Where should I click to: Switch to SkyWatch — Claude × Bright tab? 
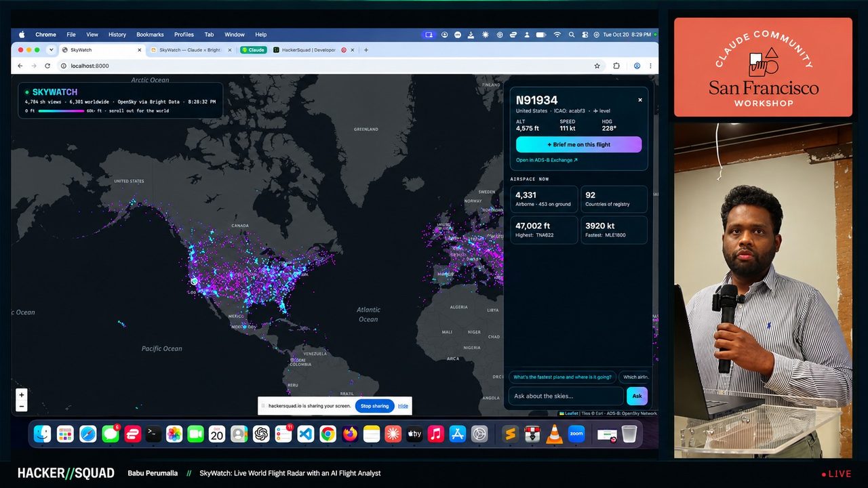pos(190,50)
